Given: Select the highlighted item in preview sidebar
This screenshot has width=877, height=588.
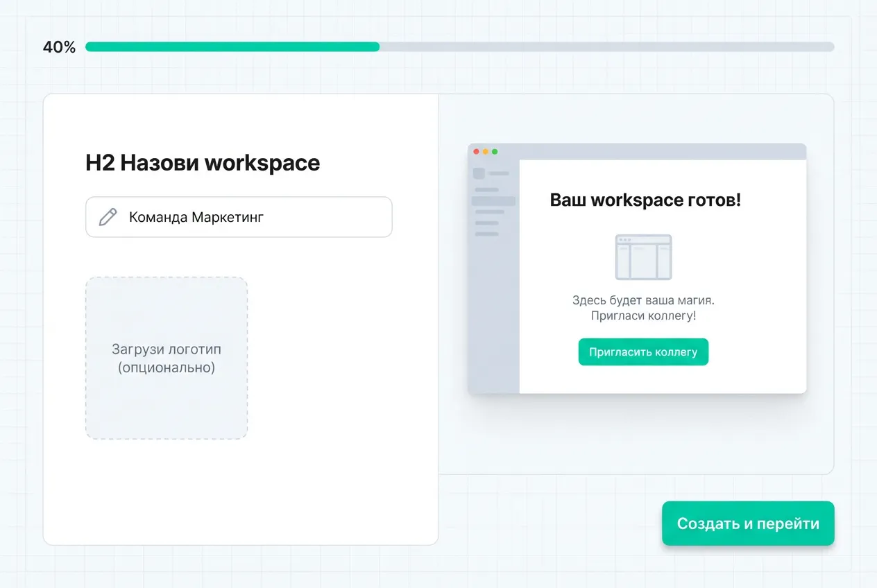Looking at the screenshot, I should tap(493, 201).
